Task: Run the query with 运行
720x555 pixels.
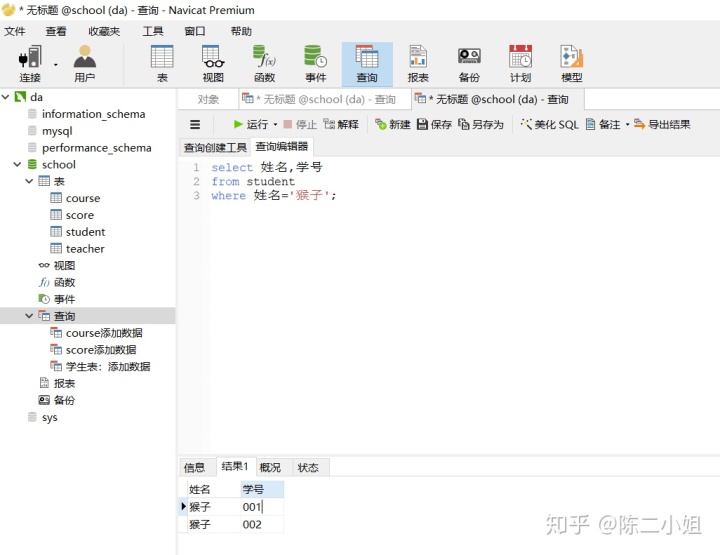Action: coord(251,124)
